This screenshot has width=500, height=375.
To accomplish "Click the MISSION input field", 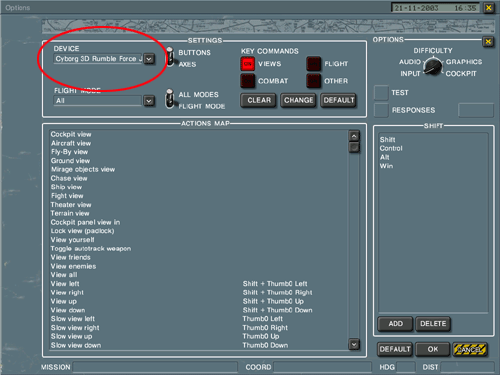I will pyautogui.click(x=155, y=367).
